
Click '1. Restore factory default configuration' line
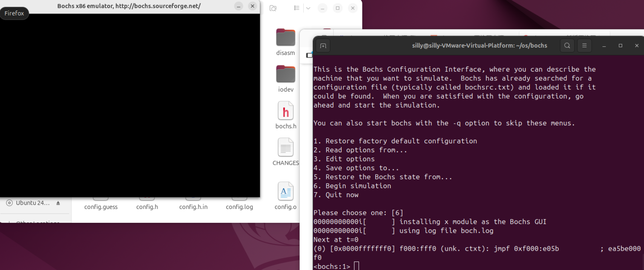395,141
